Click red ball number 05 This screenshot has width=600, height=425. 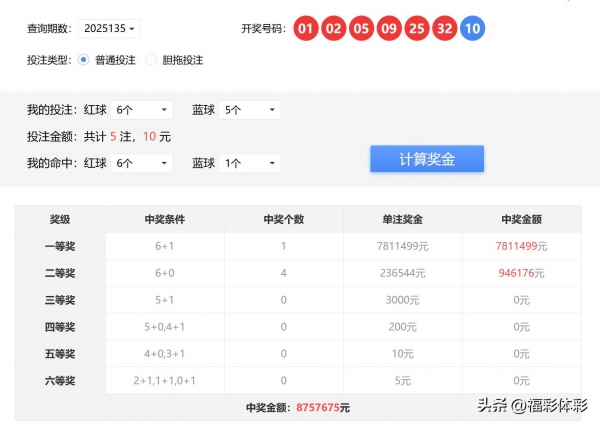362,29
